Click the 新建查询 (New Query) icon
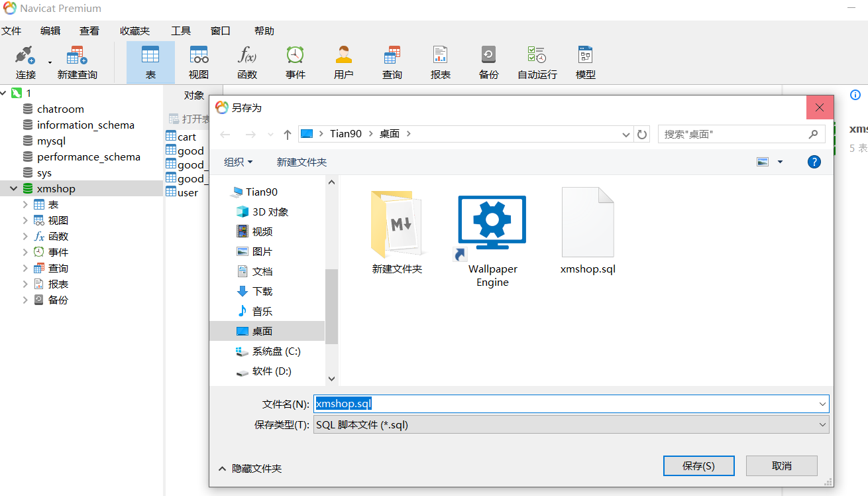The height and width of the screenshot is (496, 868). 75,61
